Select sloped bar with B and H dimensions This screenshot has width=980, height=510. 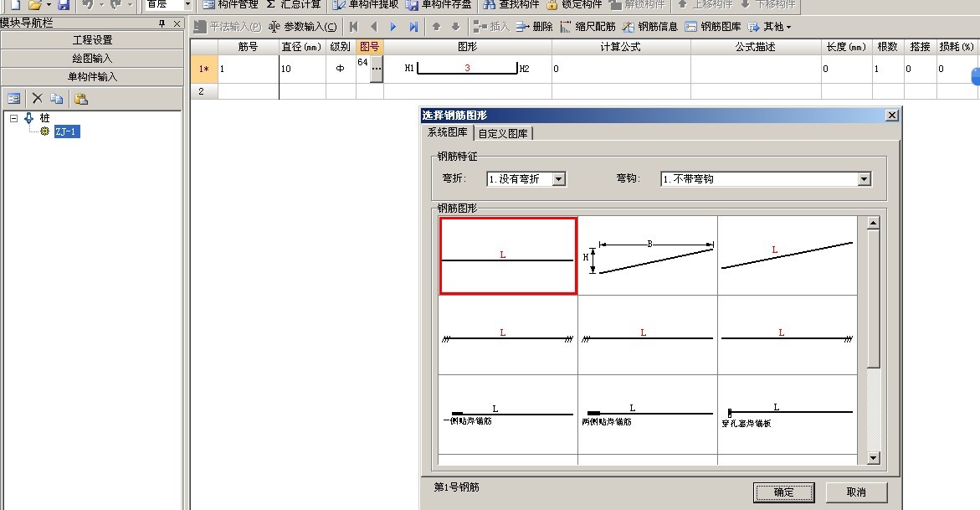point(648,256)
